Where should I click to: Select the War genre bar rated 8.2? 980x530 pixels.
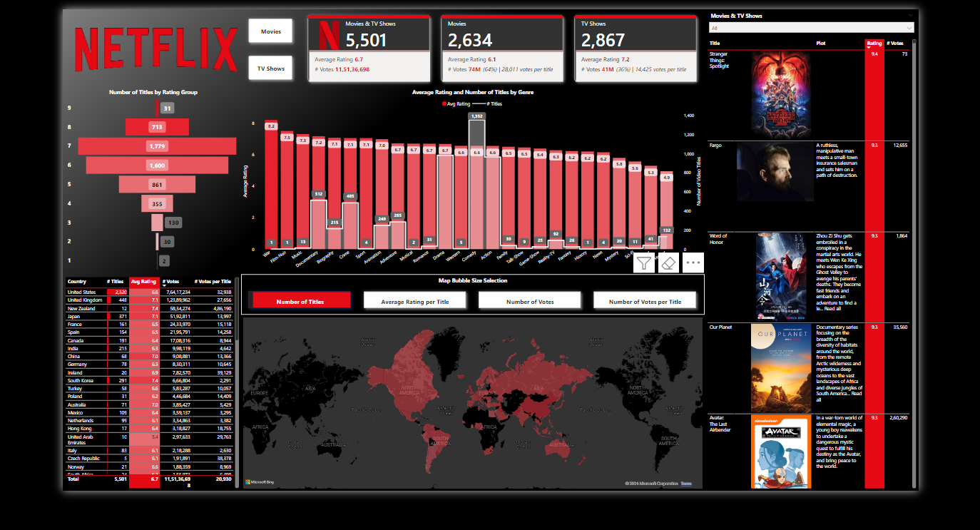click(x=271, y=185)
